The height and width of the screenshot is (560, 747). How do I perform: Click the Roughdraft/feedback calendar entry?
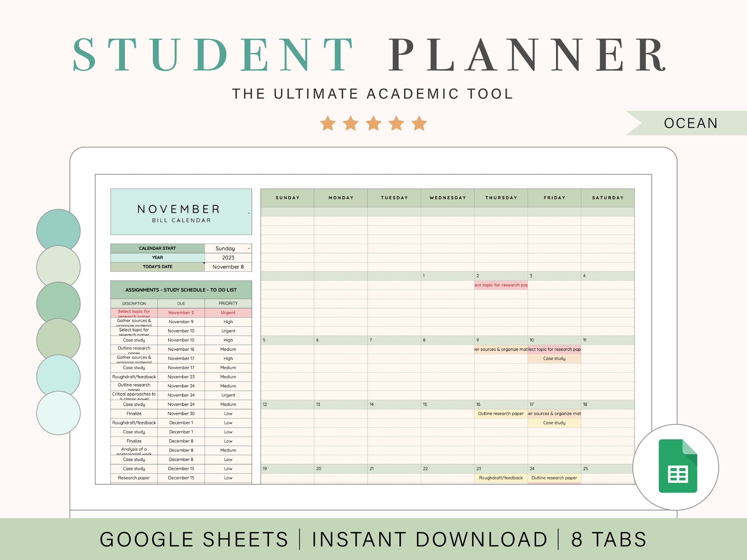(500, 478)
